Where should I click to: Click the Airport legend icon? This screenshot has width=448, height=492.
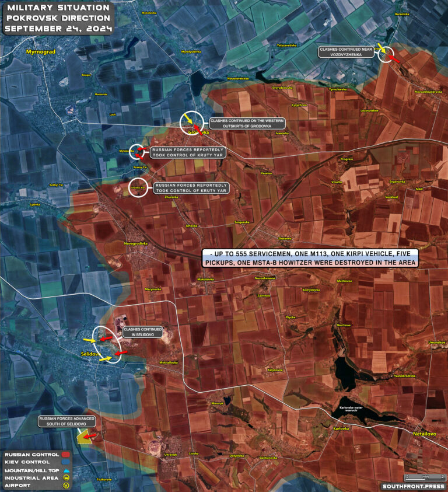click(66, 485)
